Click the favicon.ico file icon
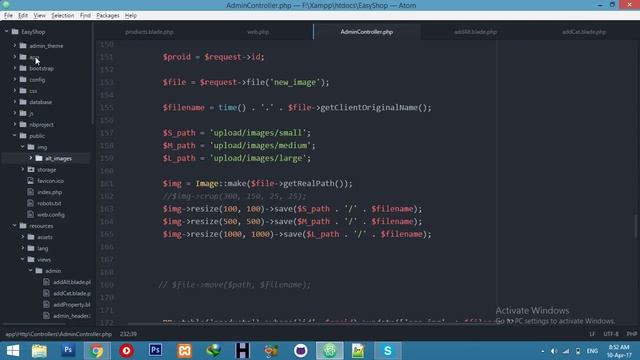Viewport: 640px width, 360px height. 30,180
